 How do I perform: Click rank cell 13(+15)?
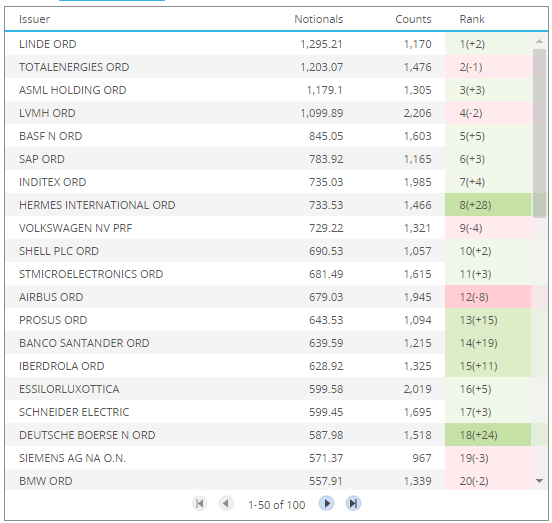(x=488, y=320)
